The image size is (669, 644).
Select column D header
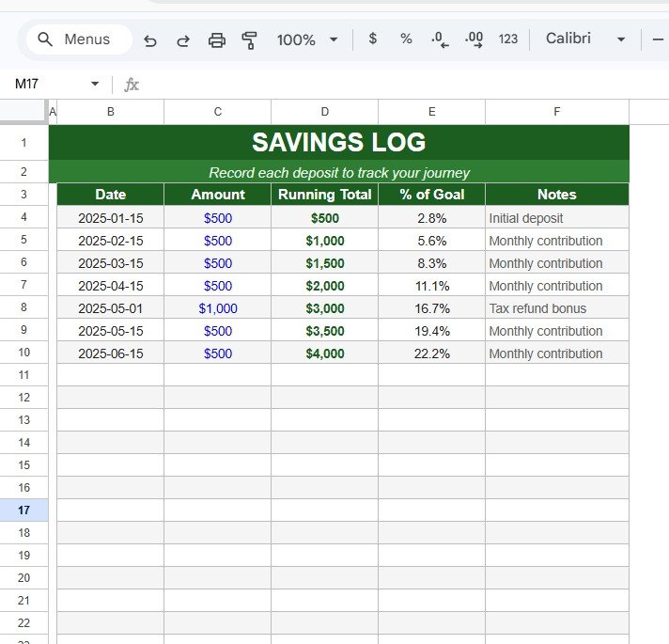[x=325, y=112]
